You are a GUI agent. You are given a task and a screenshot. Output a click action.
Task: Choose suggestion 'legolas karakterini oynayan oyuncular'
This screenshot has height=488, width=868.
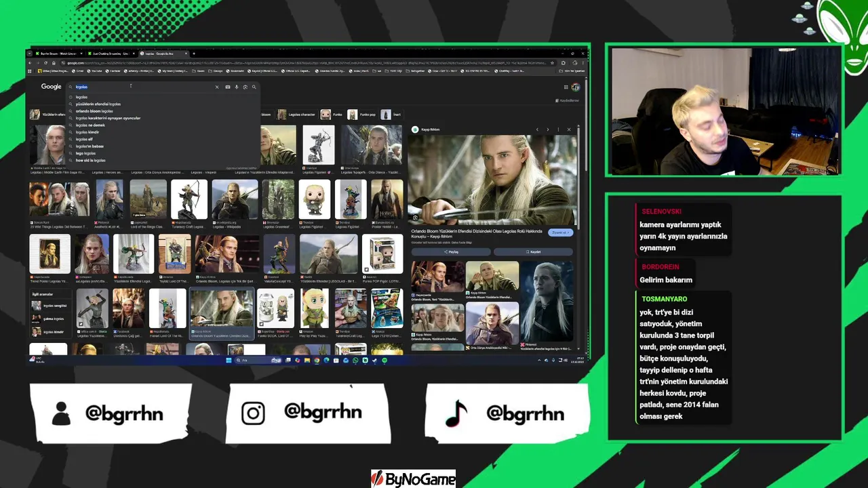[x=108, y=118]
